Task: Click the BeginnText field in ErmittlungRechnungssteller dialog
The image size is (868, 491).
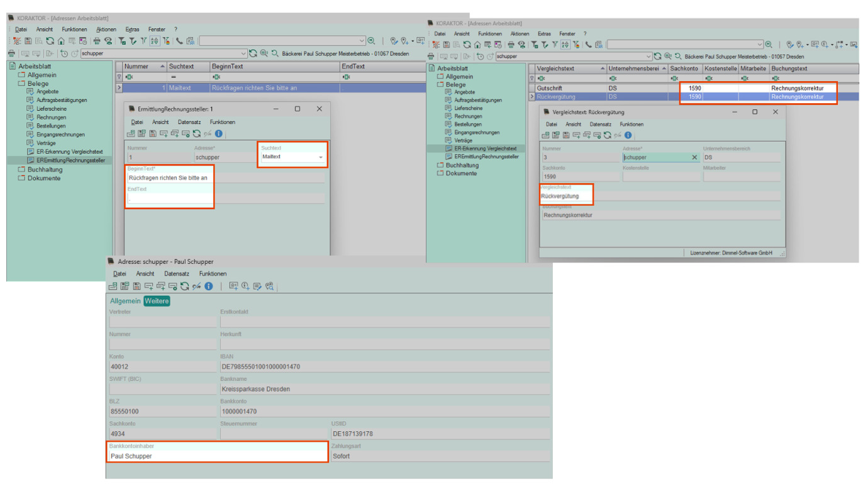Action: (x=170, y=178)
